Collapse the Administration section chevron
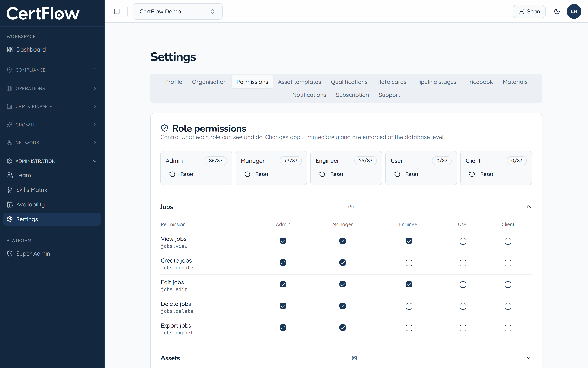Viewport: 588px width, 368px height. pos(95,161)
